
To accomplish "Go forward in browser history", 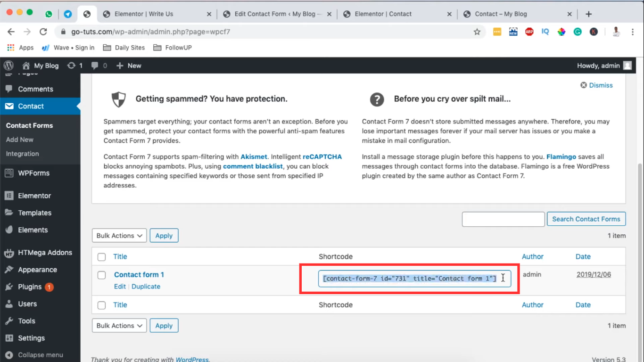I will (27, 32).
